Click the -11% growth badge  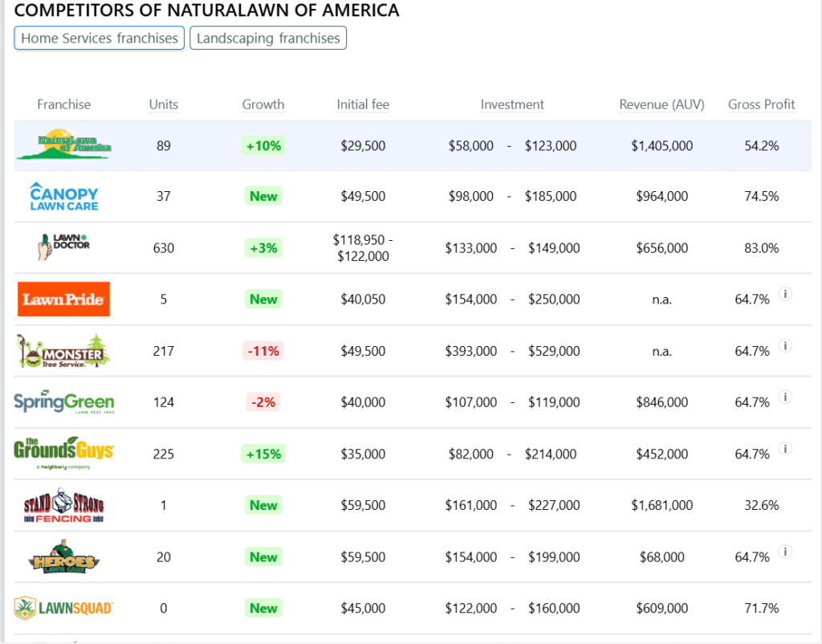click(x=263, y=351)
